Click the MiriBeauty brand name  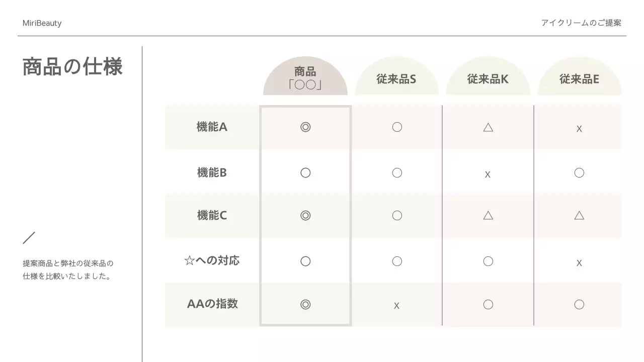point(42,23)
